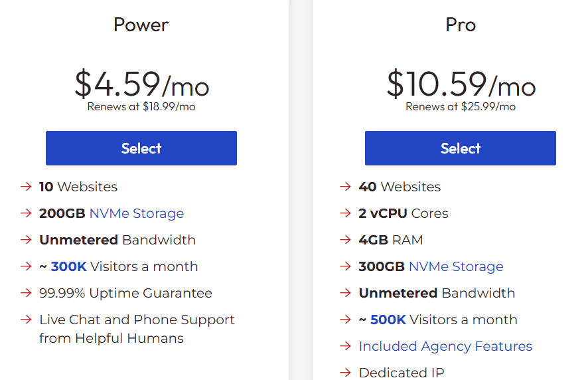Viewport: 588px width, 380px height.
Task: Click red arrow beside 10 Websites
Action: pos(26,187)
